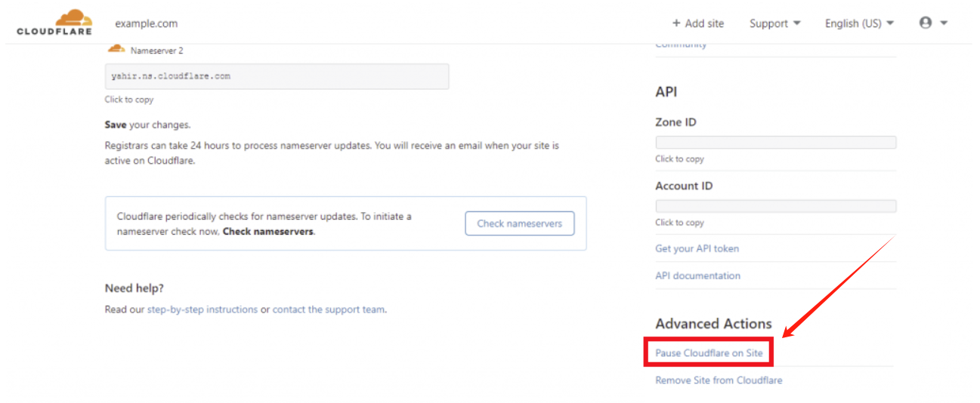Follow the contact the support team link

tap(329, 309)
